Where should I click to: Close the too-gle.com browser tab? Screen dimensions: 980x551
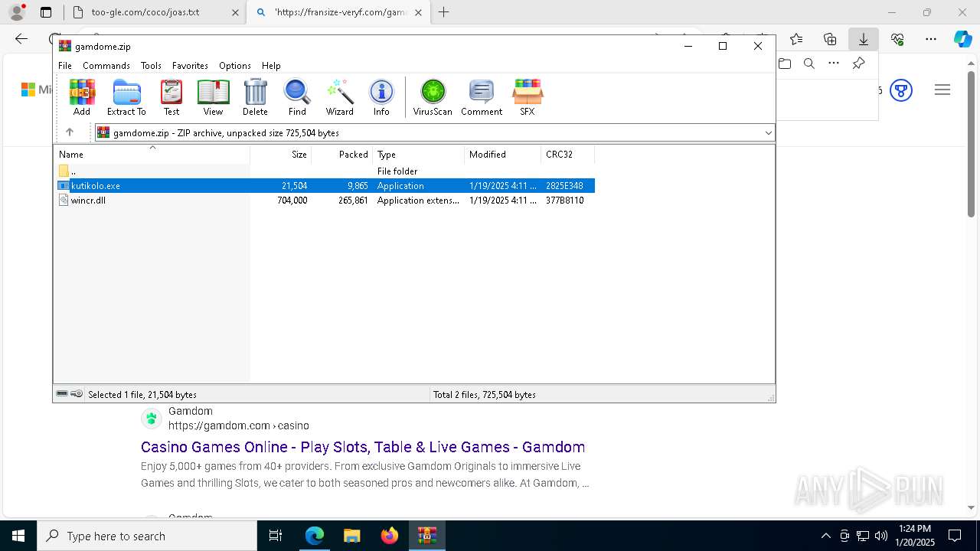235,12
